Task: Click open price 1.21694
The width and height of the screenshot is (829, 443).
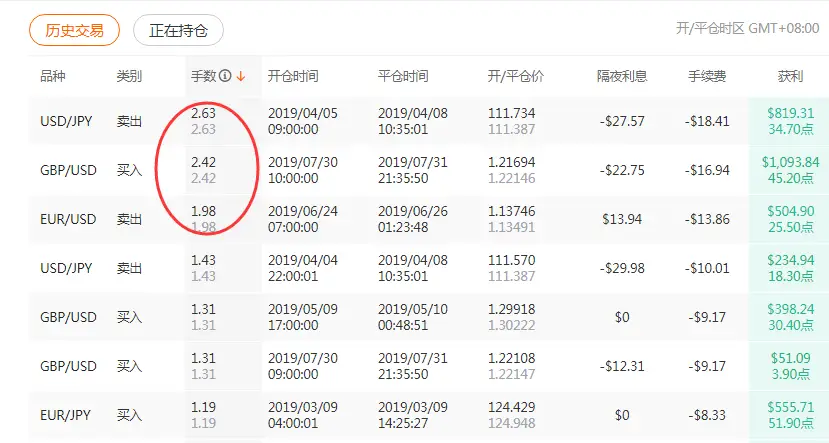Action: tap(511, 162)
